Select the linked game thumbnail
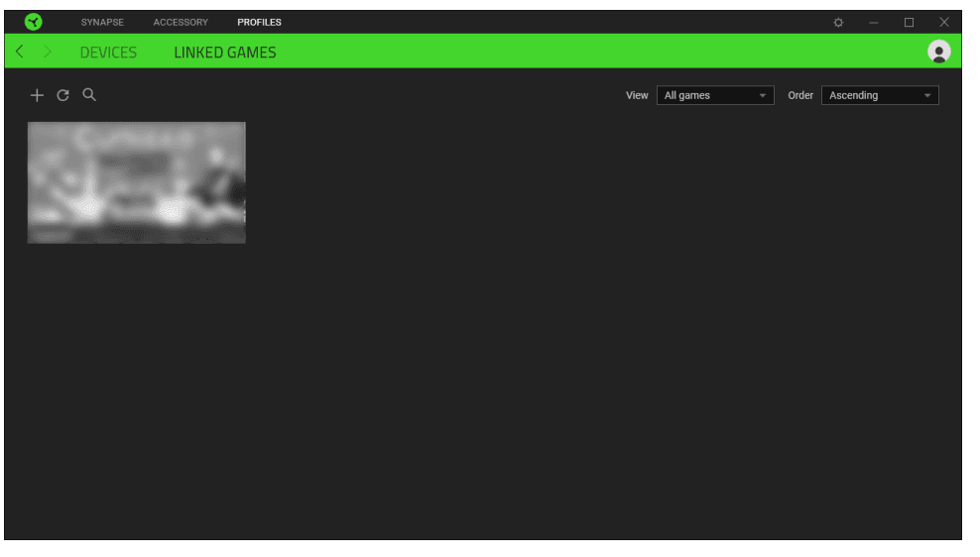Viewport: 980px width, 557px height. (x=136, y=182)
